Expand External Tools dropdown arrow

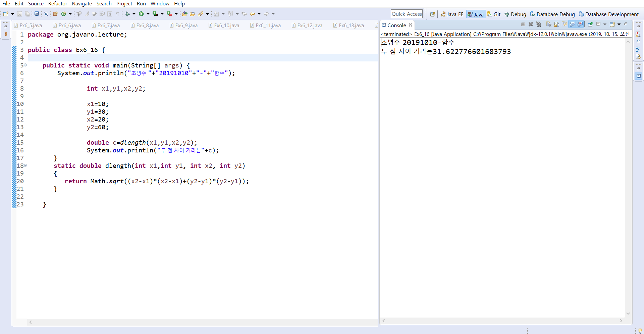pos(176,14)
